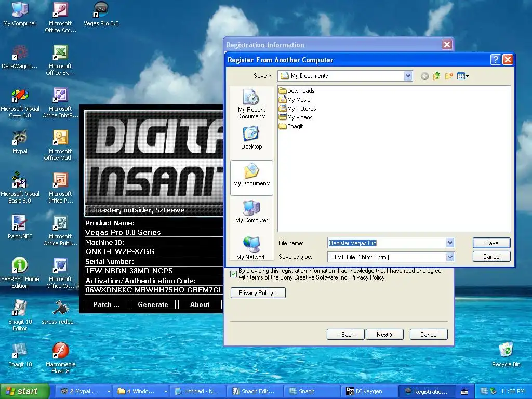
Task: Create a new folder in save dialog
Action: point(449,76)
